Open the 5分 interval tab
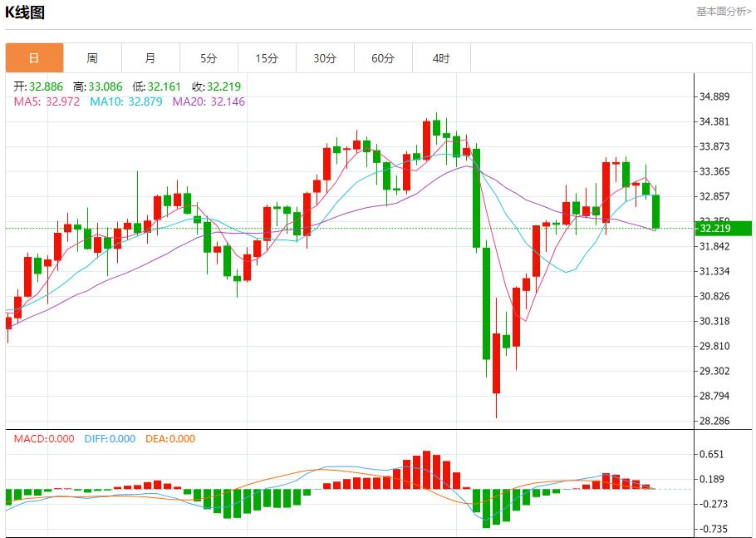 (209, 58)
